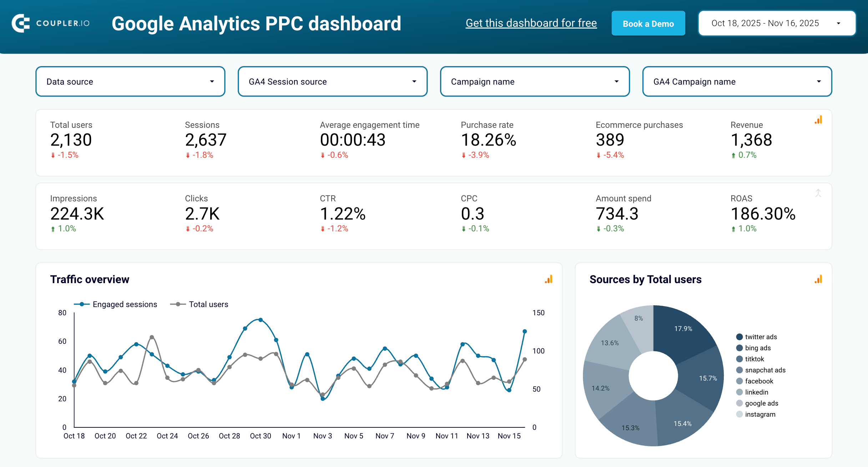Open the GA4 Session source dropdown
868x467 pixels.
pos(332,81)
